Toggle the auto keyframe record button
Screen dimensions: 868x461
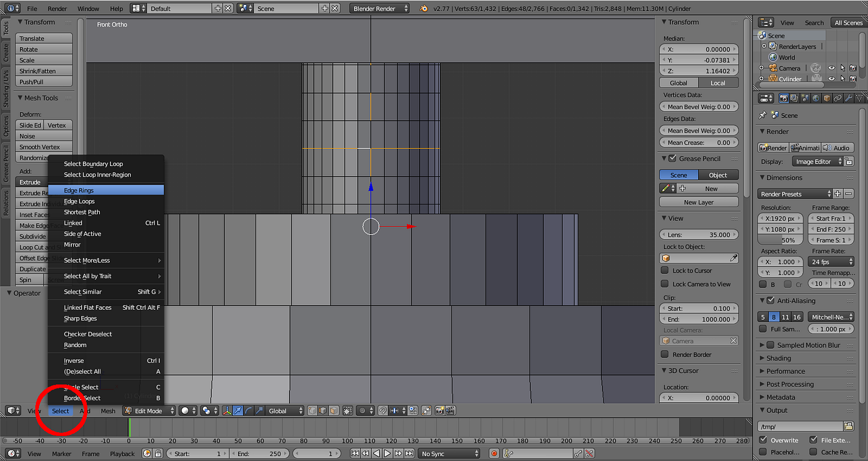click(x=494, y=454)
